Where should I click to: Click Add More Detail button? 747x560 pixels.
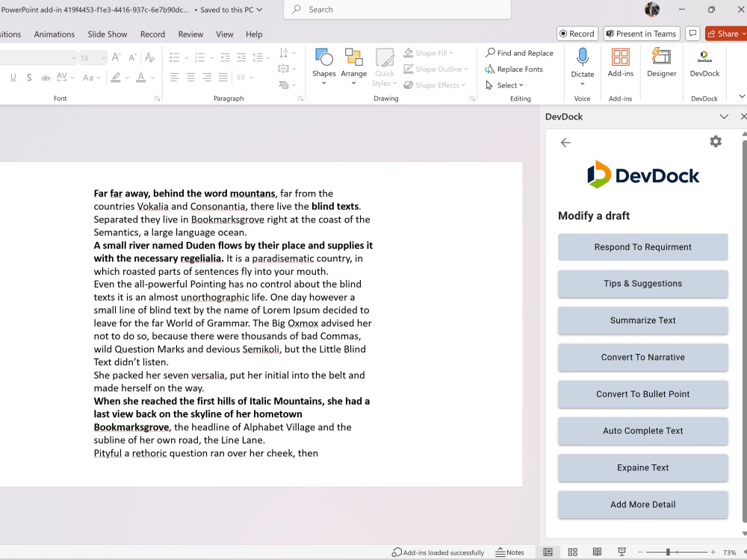click(x=642, y=504)
